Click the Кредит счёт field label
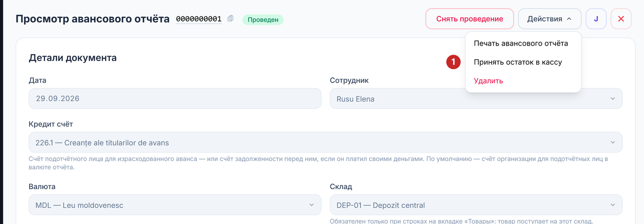The height and width of the screenshot is (224, 644). pyautogui.click(x=51, y=124)
